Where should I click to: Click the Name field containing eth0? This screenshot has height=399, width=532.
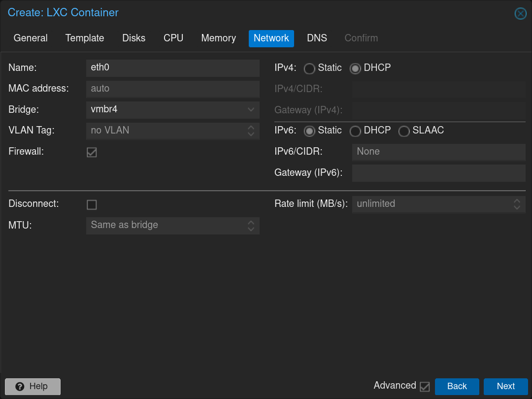(x=173, y=68)
